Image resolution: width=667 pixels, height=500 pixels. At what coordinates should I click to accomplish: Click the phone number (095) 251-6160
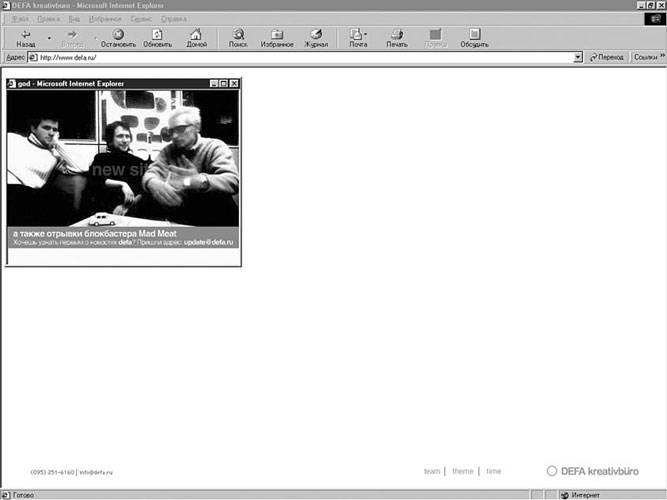(x=52, y=472)
